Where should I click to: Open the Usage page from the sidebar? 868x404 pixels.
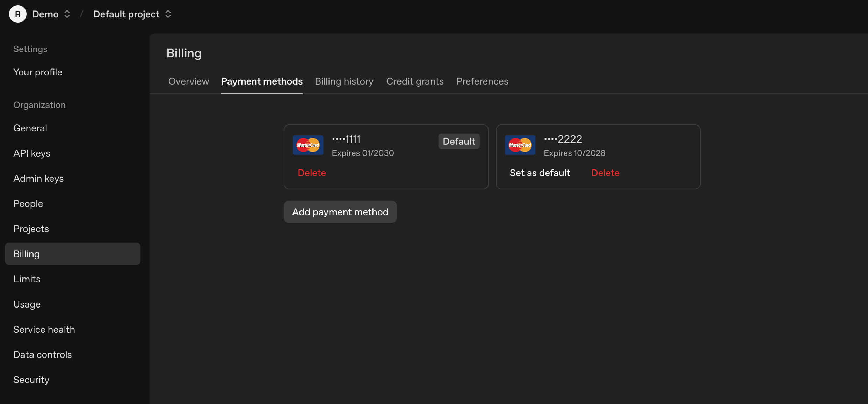point(27,304)
